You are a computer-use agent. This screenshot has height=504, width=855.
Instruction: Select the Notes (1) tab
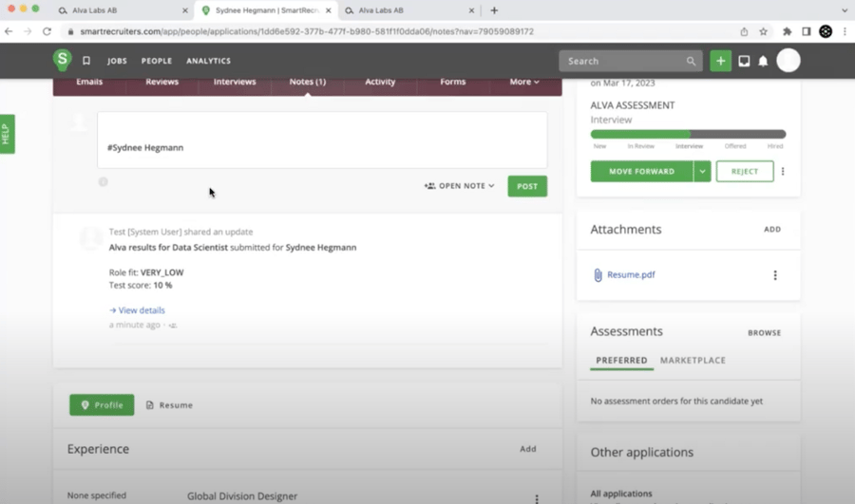(x=308, y=82)
